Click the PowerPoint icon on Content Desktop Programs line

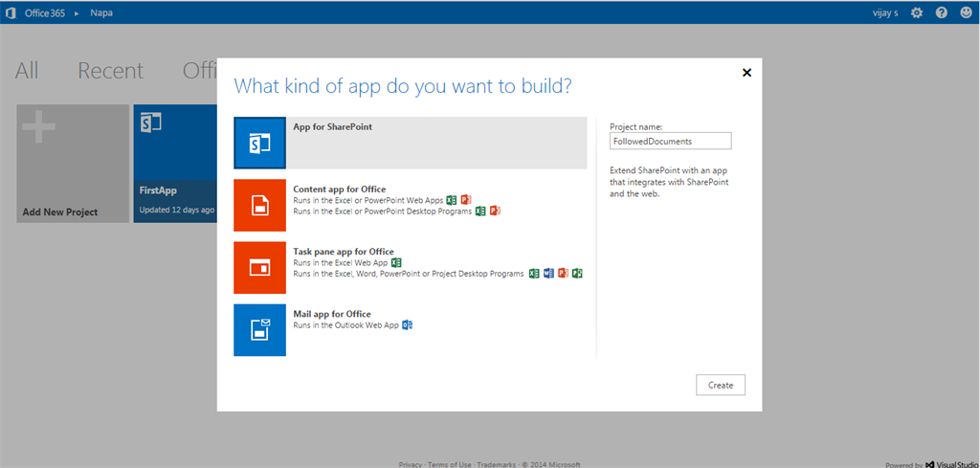coord(495,212)
